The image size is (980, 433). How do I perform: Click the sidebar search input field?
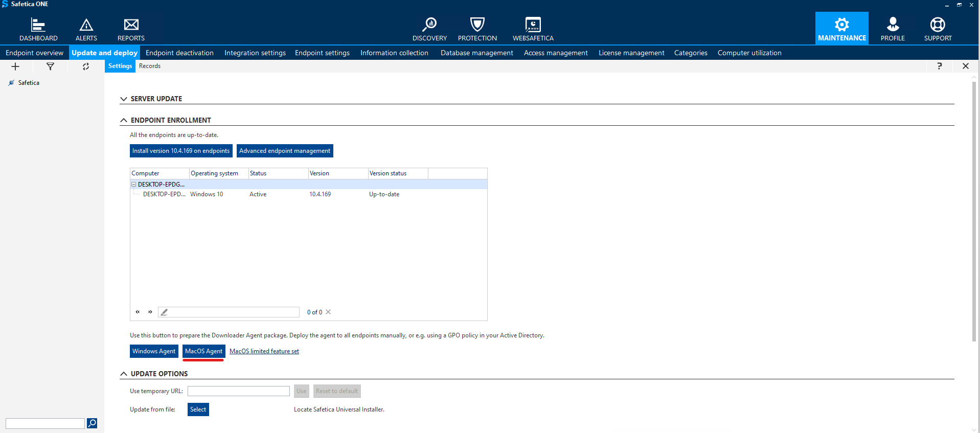45,423
